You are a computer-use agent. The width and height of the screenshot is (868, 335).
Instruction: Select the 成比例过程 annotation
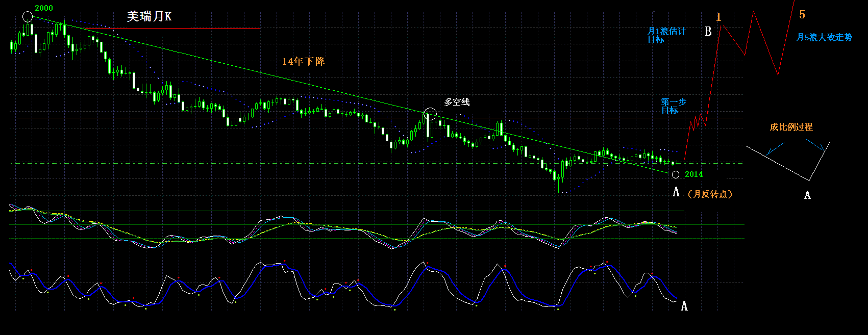[791, 127]
